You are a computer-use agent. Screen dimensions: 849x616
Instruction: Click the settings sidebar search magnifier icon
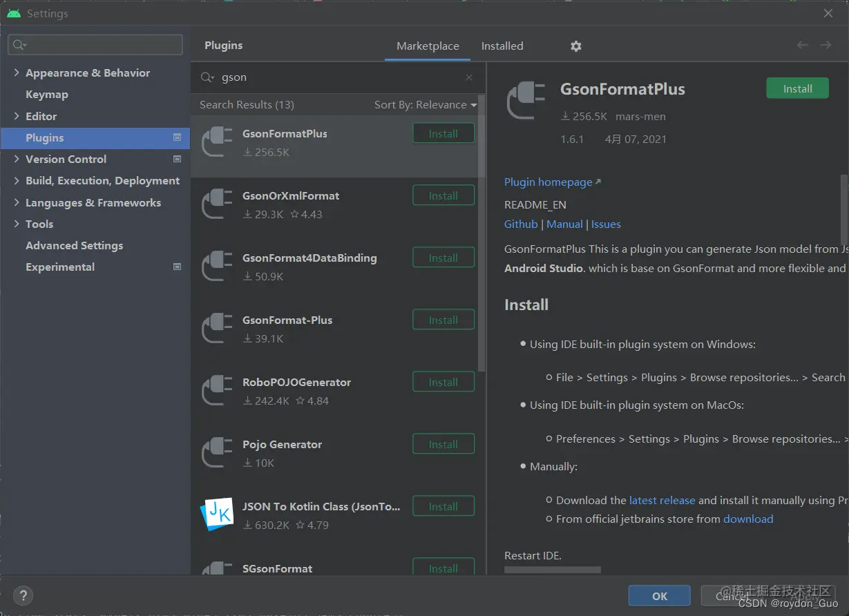point(19,45)
